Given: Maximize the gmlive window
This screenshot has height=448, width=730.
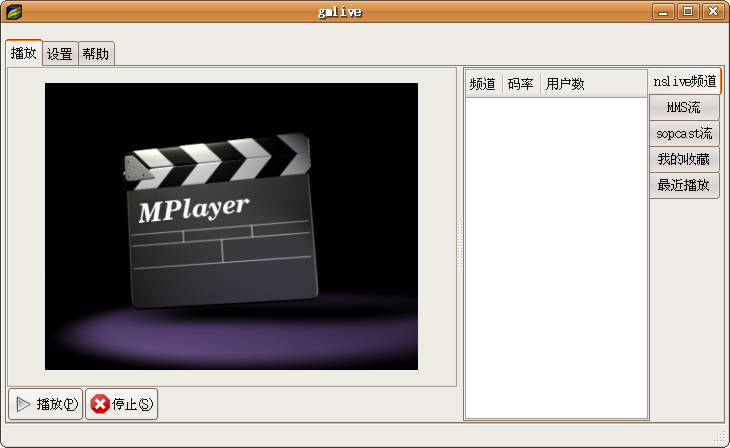Looking at the screenshot, I should pos(688,11).
